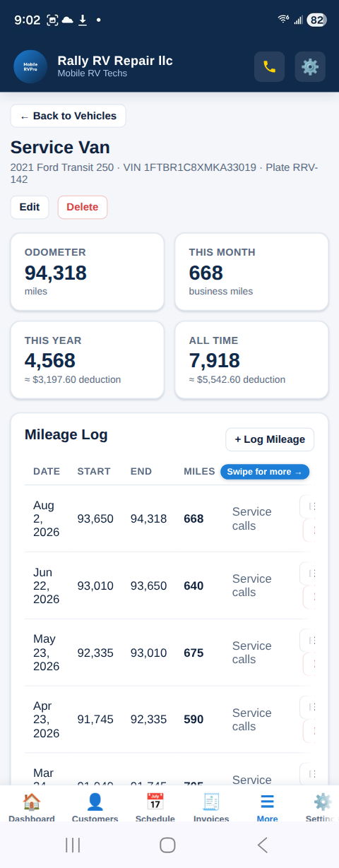Select the May 23, 2026 date cell
The image size is (339, 868).
click(x=46, y=653)
